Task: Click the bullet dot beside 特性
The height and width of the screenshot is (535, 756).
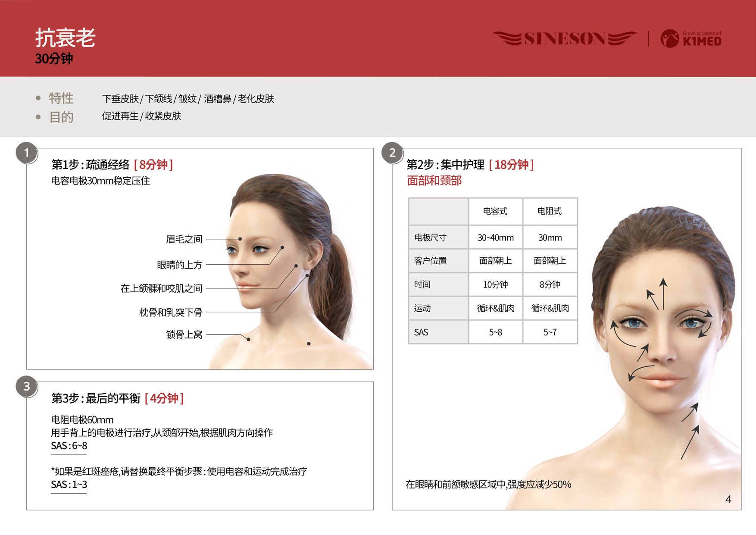Action: coord(38,98)
